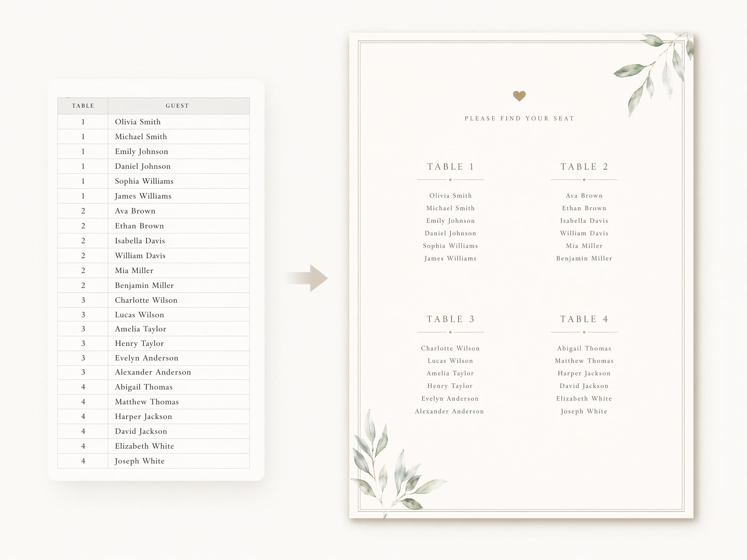The width and height of the screenshot is (747, 560).
Task: Click Lucas Wilson in the guest list table
Action: (139, 314)
